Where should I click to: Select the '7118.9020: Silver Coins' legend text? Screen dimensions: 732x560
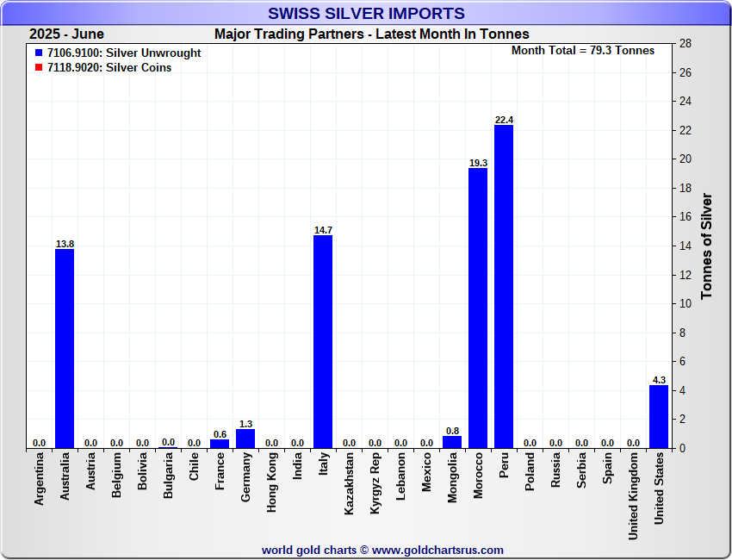109,68
